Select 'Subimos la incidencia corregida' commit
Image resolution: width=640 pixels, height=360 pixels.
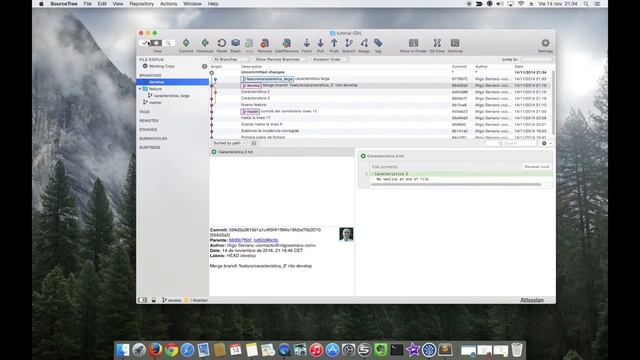[380, 131]
